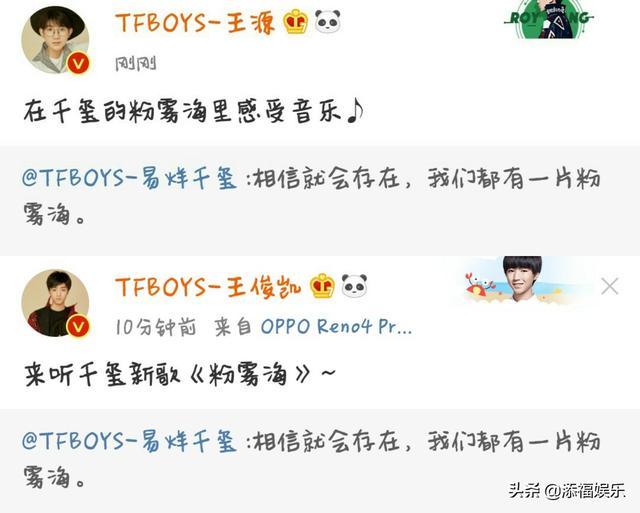Click the verified V badge on 王源's avatar

[78, 63]
